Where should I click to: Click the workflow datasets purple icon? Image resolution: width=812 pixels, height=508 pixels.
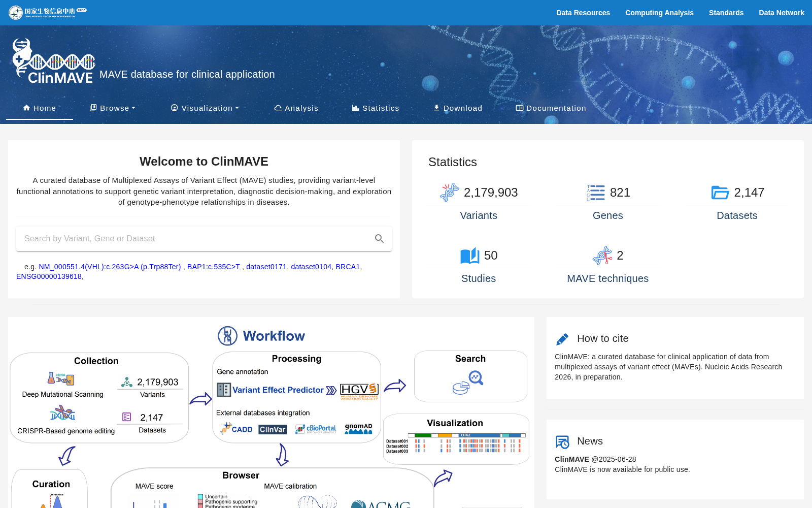point(127,417)
